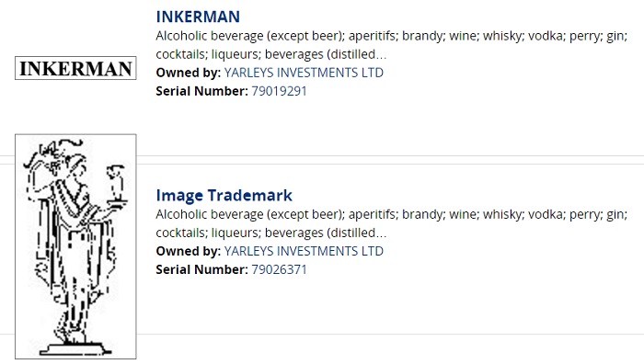Click the truncated 'beverages (distilled…' text under INKERMAN

coord(326,54)
